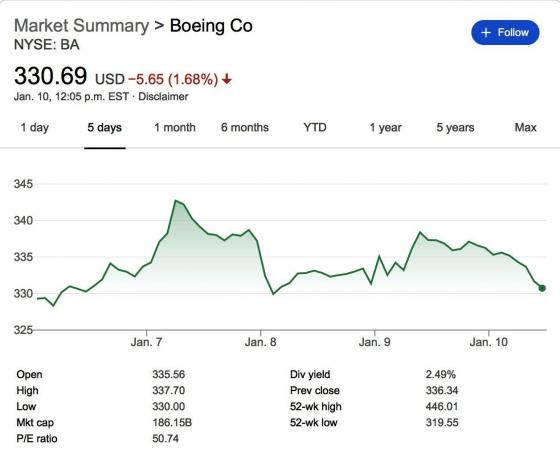
Task: Click the Open value 335.56
Action: point(169,375)
